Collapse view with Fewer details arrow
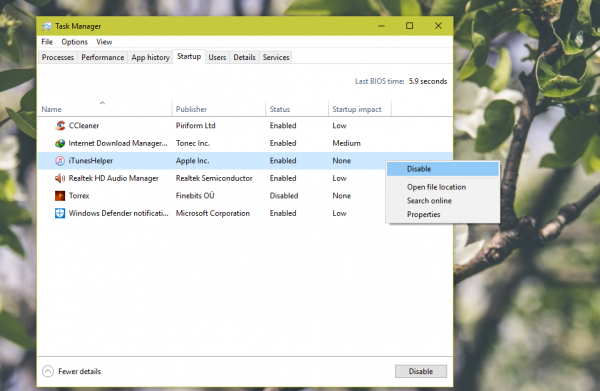 coord(48,371)
